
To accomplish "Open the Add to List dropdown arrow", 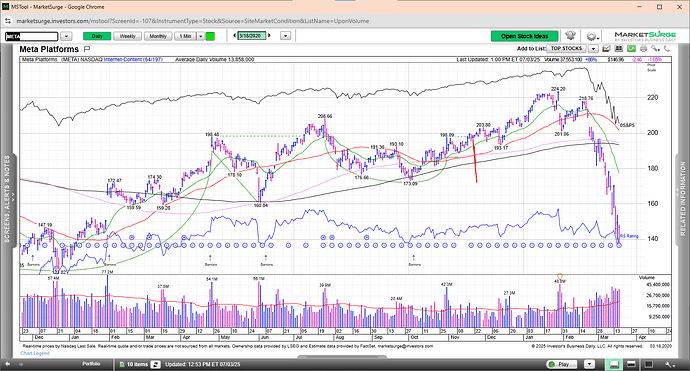I will tap(593, 48).
